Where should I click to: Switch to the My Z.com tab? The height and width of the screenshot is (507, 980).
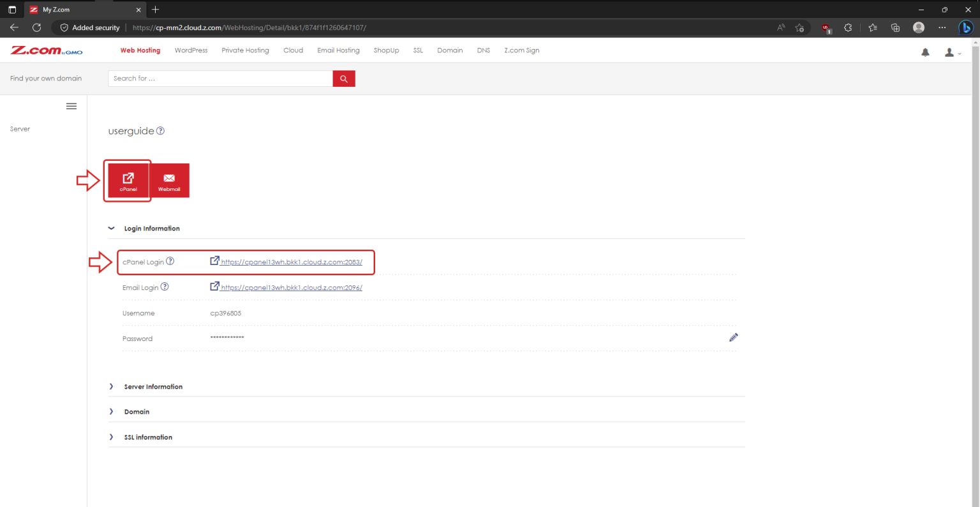coord(85,10)
